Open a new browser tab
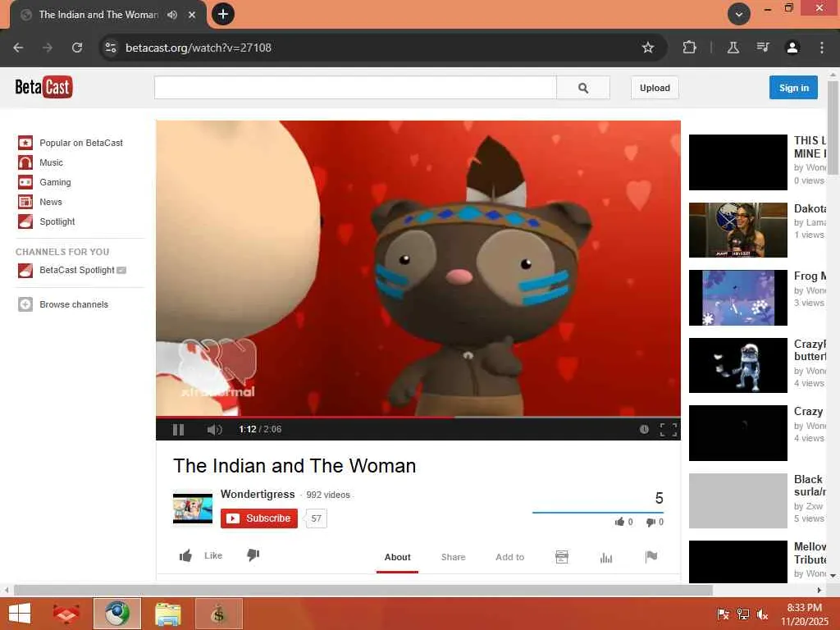The width and height of the screenshot is (840, 630). tap(223, 14)
